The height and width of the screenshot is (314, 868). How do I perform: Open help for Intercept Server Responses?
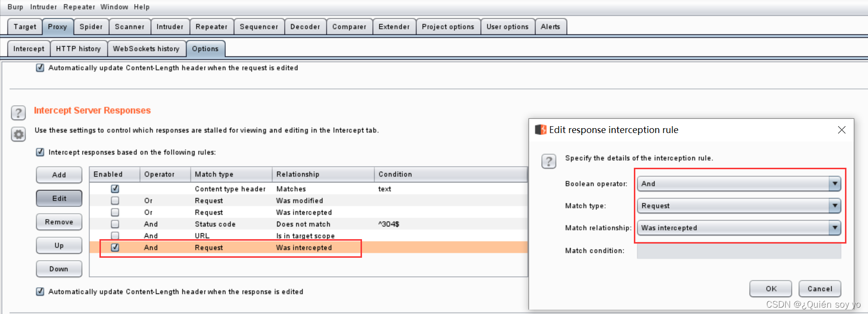click(18, 113)
